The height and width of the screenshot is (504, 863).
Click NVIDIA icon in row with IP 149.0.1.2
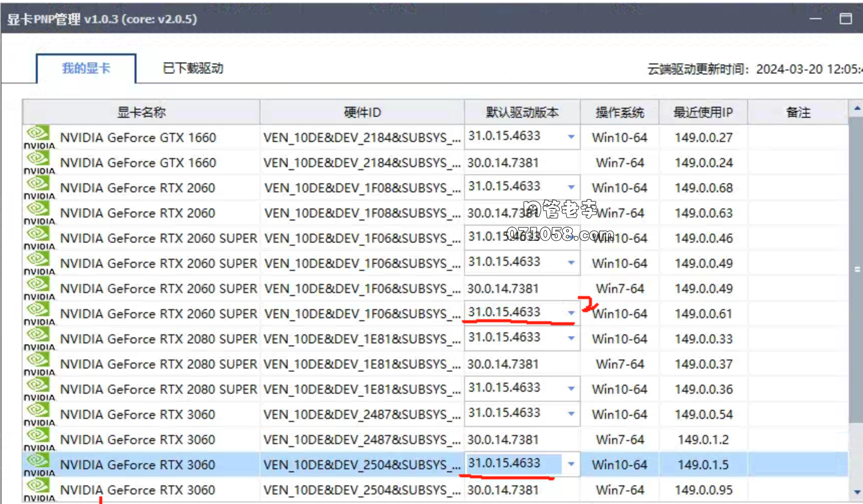[x=39, y=439]
